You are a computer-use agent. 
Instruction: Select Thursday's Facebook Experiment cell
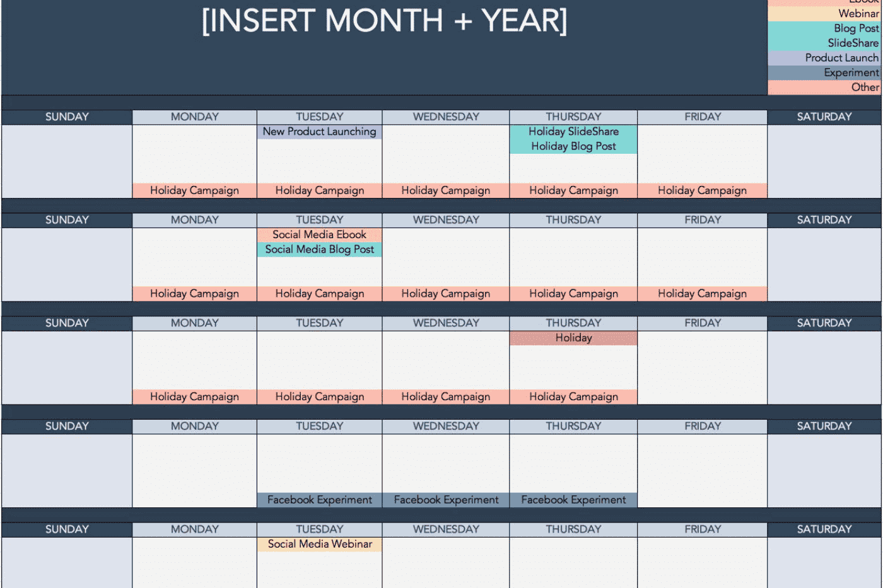(x=573, y=500)
